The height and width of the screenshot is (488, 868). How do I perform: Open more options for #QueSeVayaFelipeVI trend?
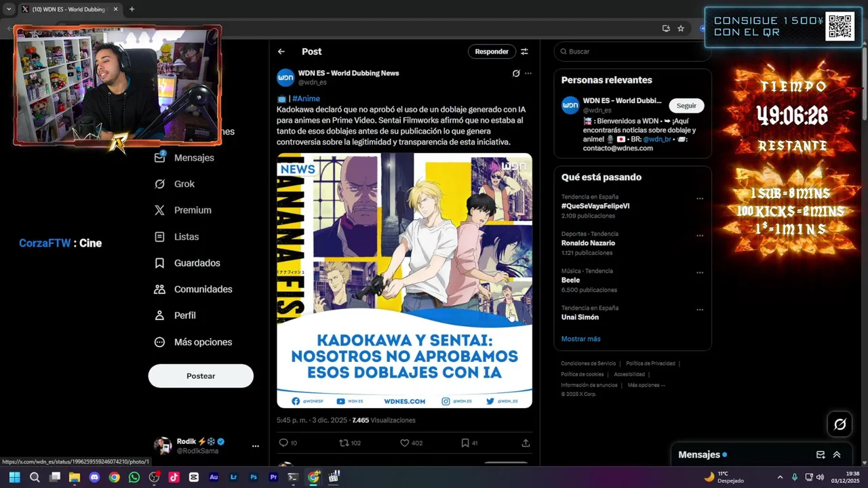coord(700,199)
